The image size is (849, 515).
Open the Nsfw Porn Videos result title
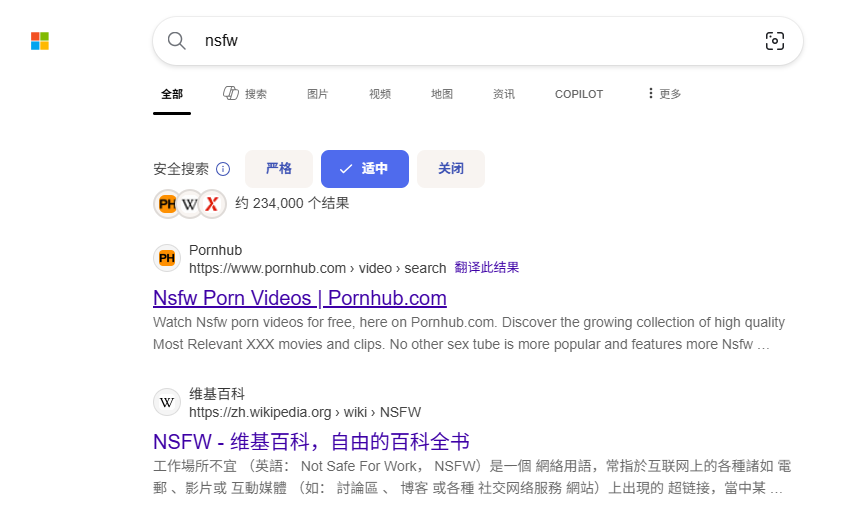tap(299, 298)
